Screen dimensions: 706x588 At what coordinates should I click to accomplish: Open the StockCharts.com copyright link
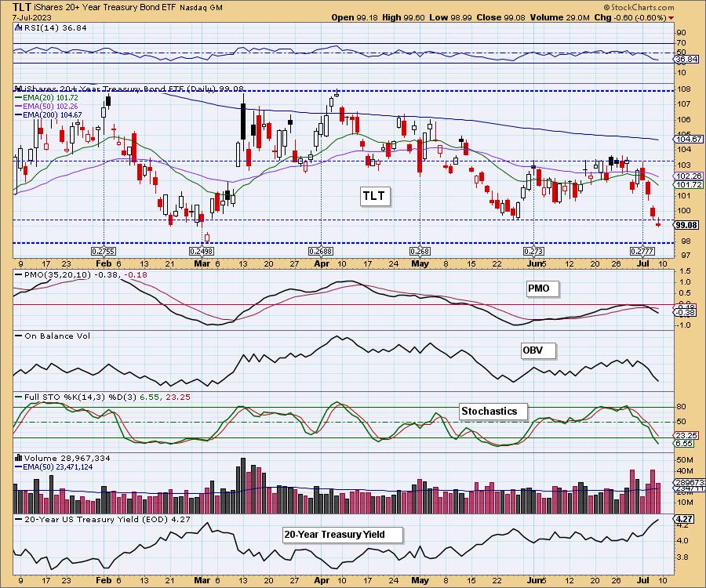[639, 7]
